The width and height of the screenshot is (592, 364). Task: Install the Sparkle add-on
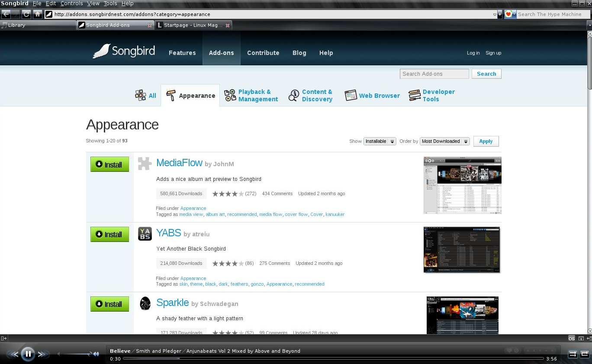pos(109,304)
